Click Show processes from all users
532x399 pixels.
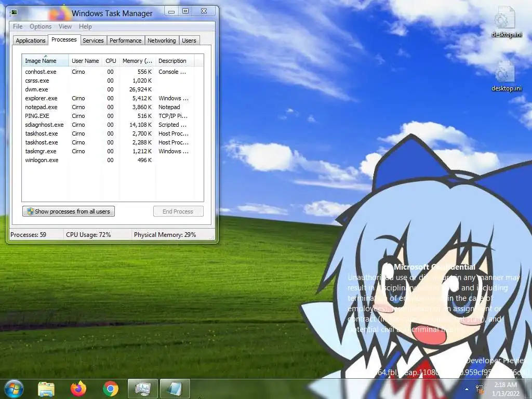[x=69, y=211]
